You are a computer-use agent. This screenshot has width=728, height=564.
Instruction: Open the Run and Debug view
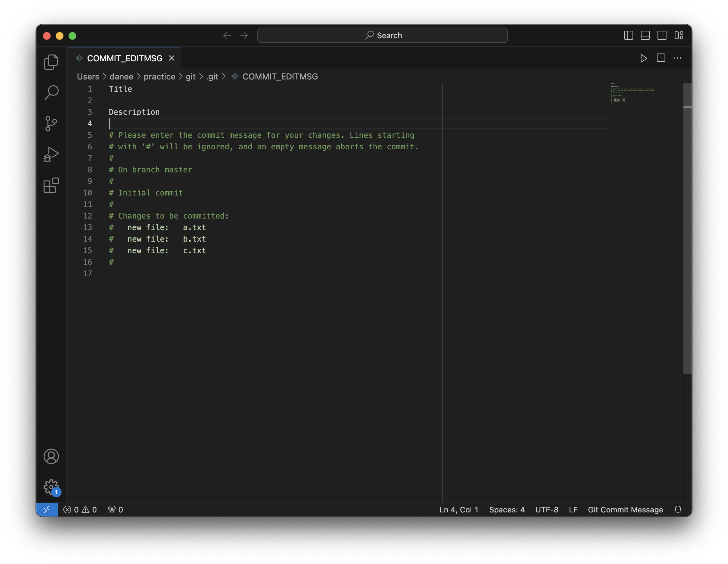click(x=51, y=155)
